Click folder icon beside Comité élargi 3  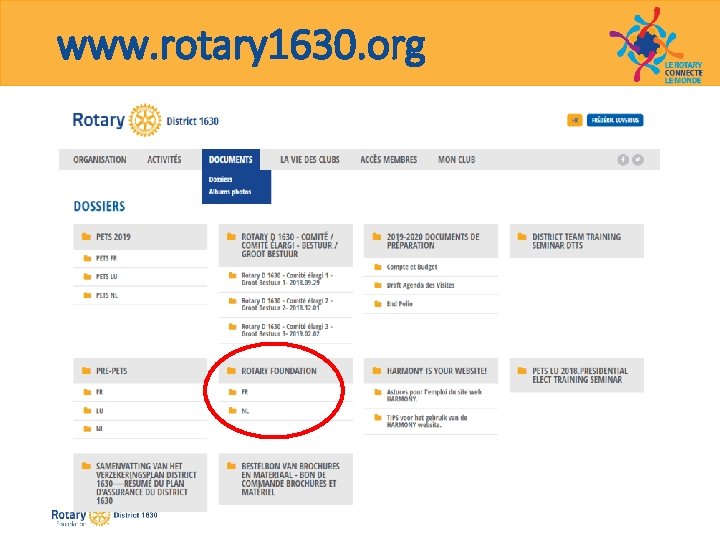(x=232, y=327)
